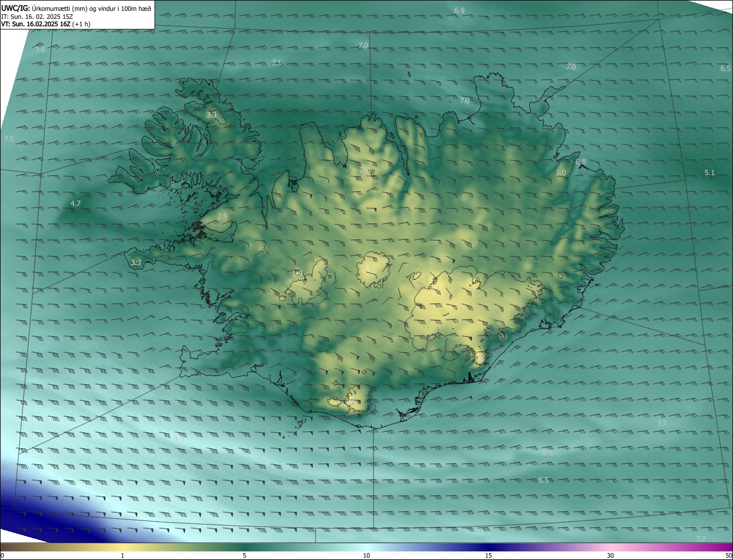Click the color scale tick label 1
Viewport: 733px width, 560px height.
coord(123,555)
